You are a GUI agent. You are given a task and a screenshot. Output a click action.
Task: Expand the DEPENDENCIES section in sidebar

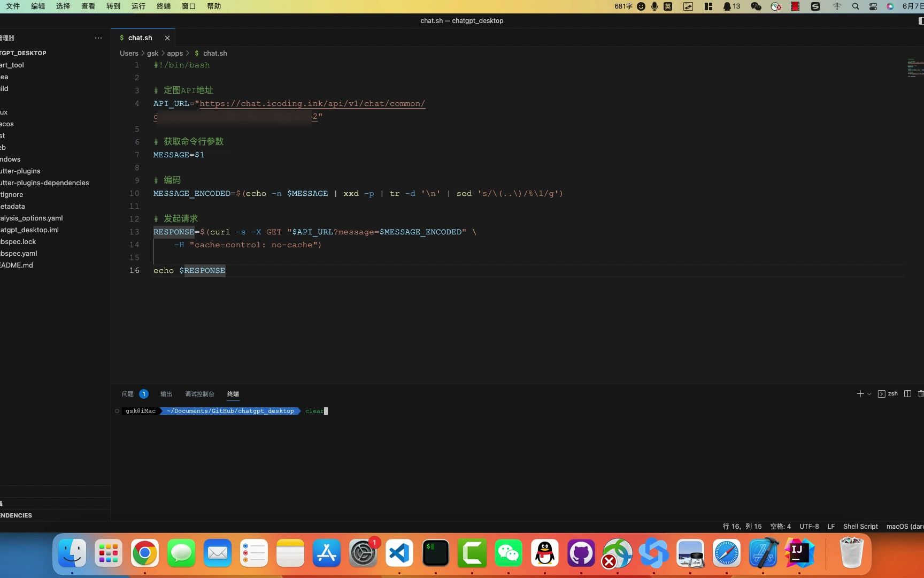(x=16, y=515)
